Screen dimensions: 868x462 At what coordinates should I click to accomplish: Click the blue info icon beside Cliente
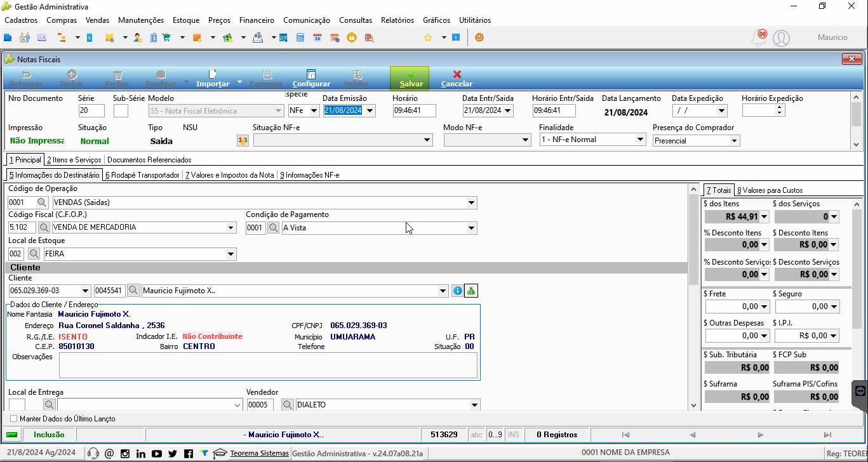coord(457,291)
